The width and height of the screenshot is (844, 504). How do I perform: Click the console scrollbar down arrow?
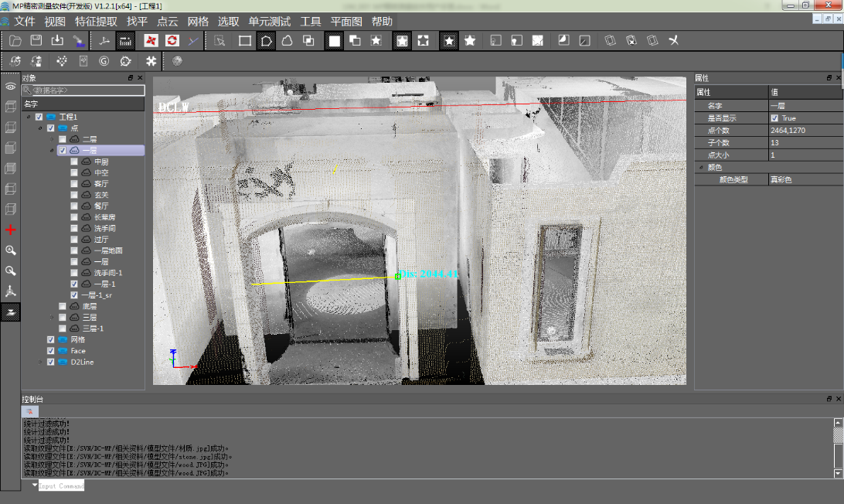click(838, 472)
